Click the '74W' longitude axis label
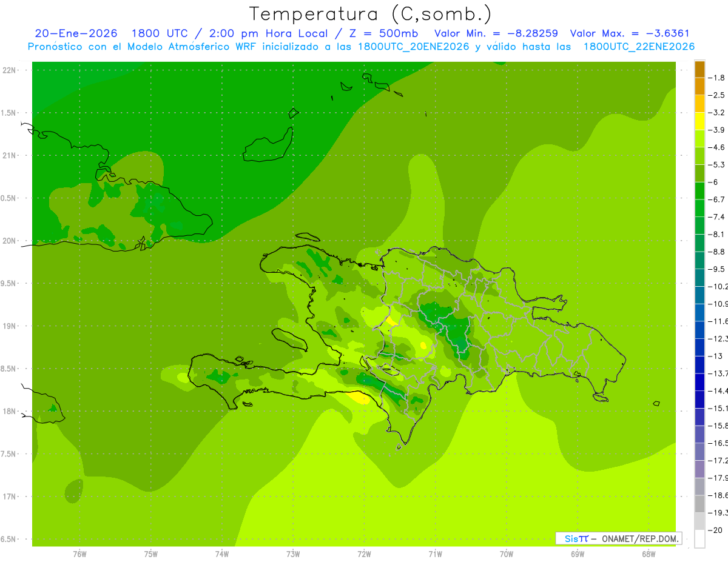Screen dimensions: 728x562 [x=222, y=554]
